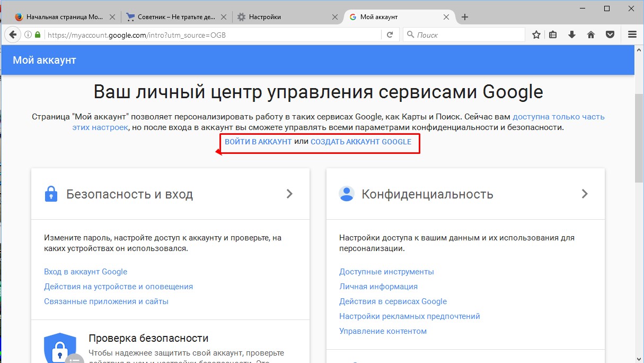
Task: Click the ВОЙТИ В АККАУНТ link
Action: pos(258,142)
